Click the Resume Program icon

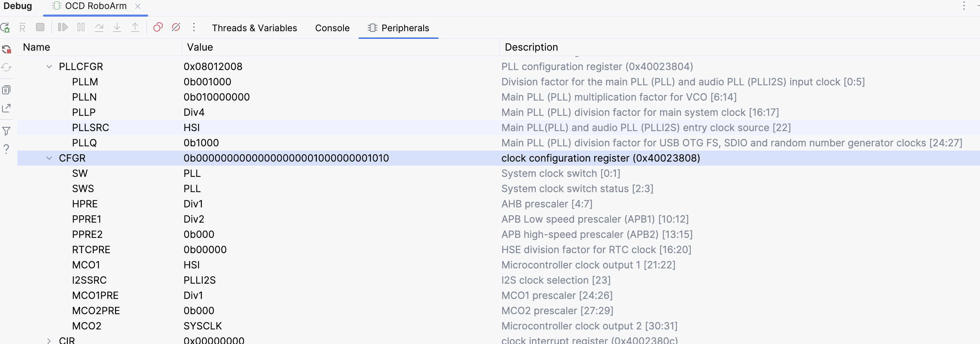click(63, 27)
